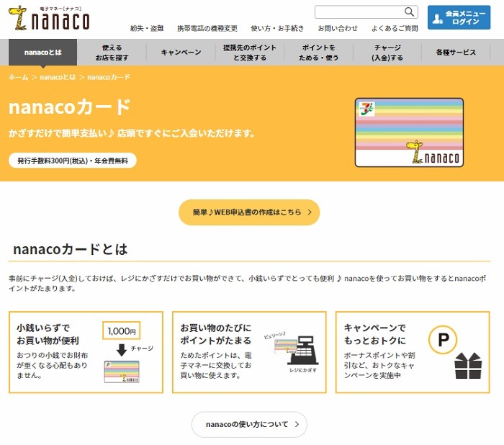
Task: Go to ホーム in the breadcrumb
Action: [18, 77]
